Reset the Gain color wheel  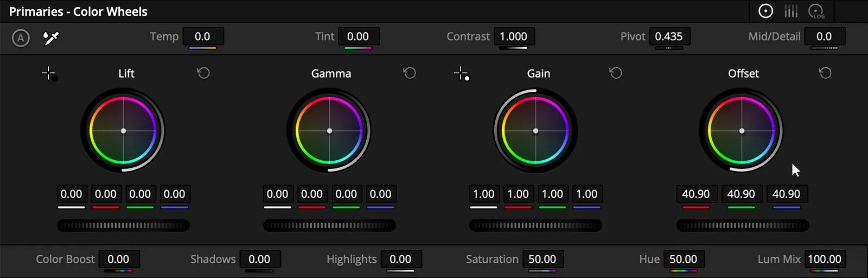tap(616, 73)
